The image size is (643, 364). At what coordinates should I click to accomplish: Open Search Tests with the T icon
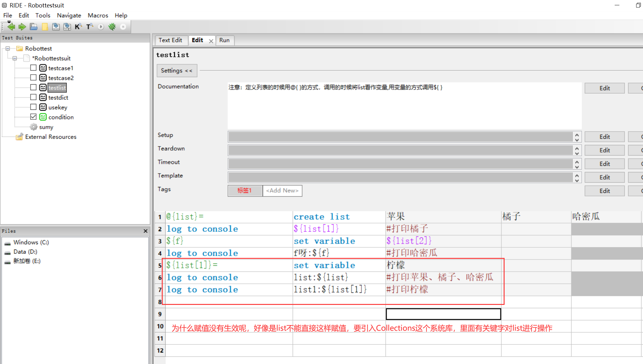[90, 27]
